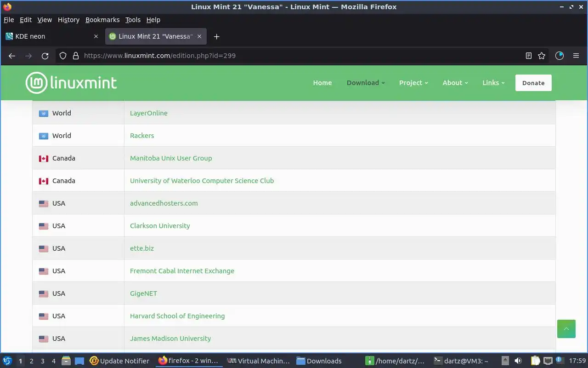Open /home/dartz window from taskbar
Image resolution: width=588 pixels, height=368 pixels.
tap(395, 361)
